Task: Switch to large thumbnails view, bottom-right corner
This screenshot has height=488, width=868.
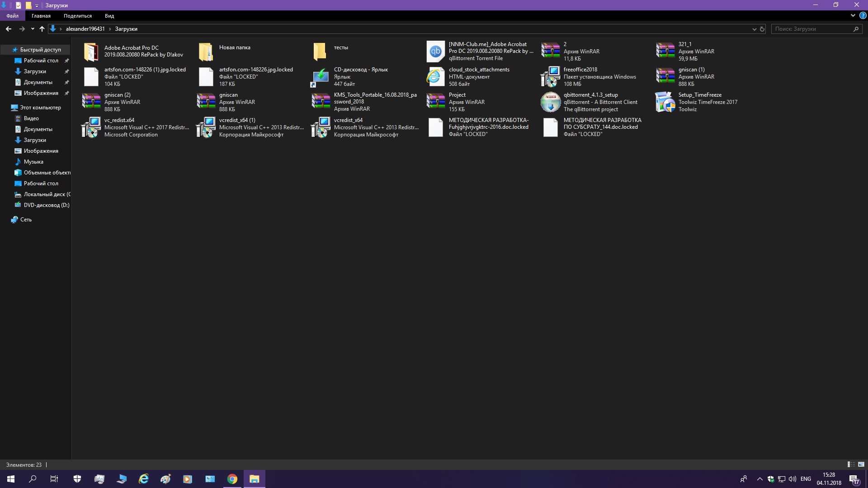Action: click(x=861, y=465)
